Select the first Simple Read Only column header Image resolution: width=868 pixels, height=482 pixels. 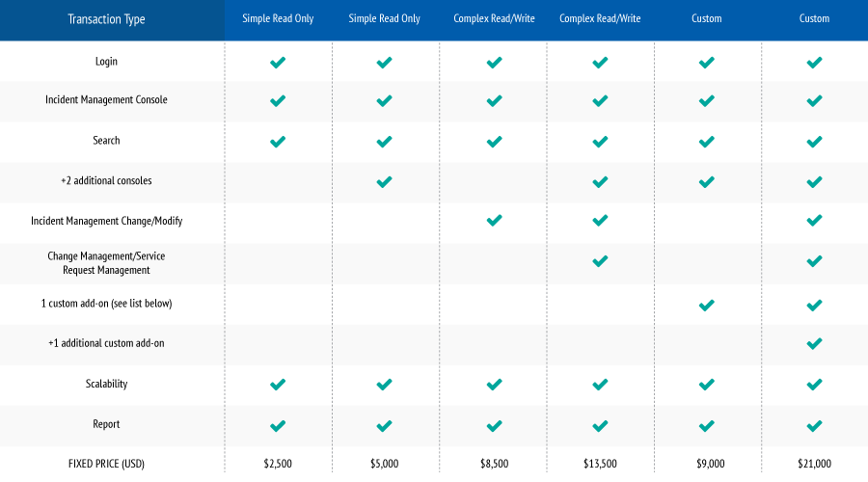pyautogui.click(x=278, y=19)
